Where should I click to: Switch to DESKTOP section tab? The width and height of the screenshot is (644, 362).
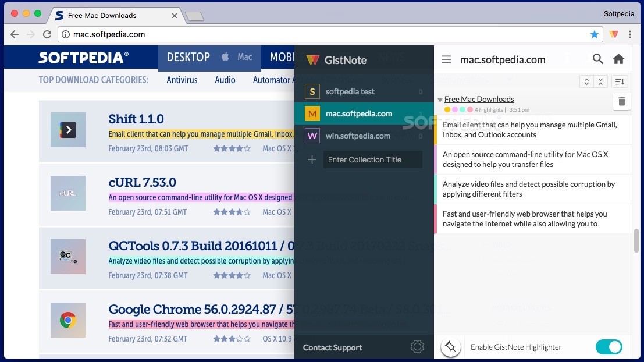tap(188, 57)
